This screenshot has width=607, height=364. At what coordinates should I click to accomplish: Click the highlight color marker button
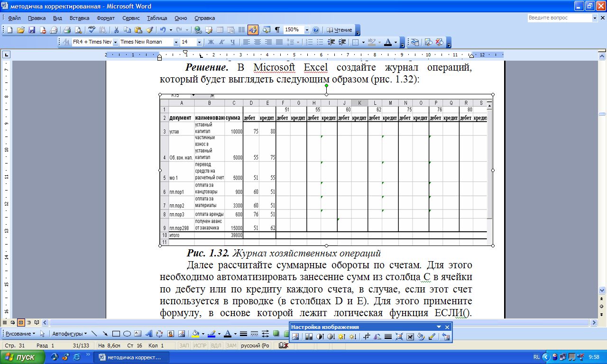[x=372, y=42]
